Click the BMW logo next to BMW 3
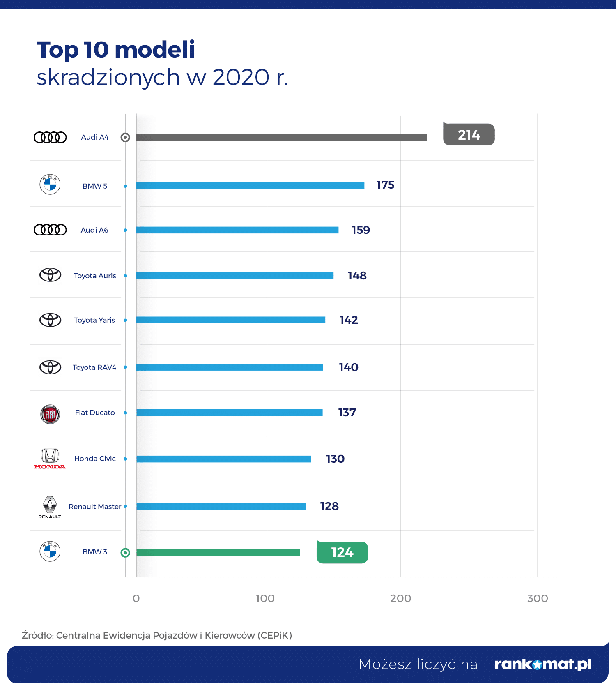The height and width of the screenshot is (692, 616). (x=50, y=551)
